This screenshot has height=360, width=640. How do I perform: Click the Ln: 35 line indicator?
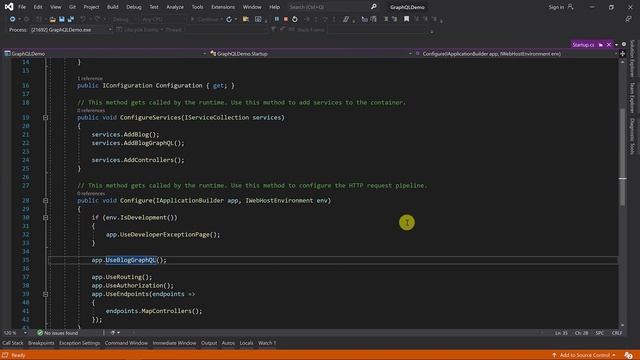[x=561, y=333]
